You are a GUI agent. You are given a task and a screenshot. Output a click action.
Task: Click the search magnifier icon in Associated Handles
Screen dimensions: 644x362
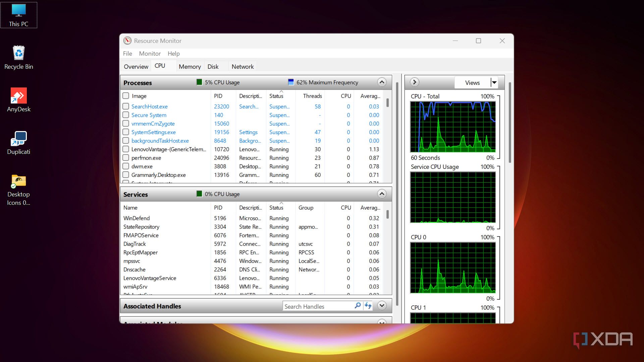point(358,306)
